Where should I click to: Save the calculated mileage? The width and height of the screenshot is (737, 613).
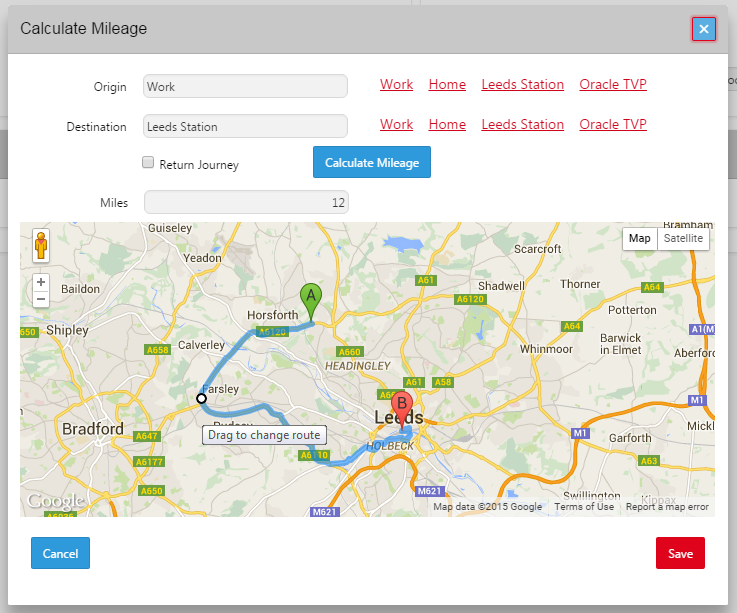point(680,553)
